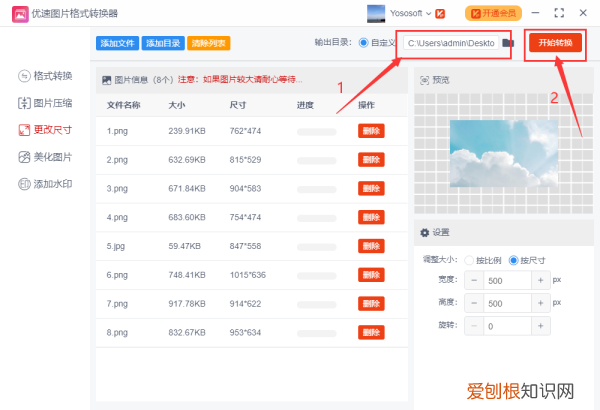Click the 宽度 input showing 500
This screenshot has height=410, width=600.
pyautogui.click(x=507, y=281)
